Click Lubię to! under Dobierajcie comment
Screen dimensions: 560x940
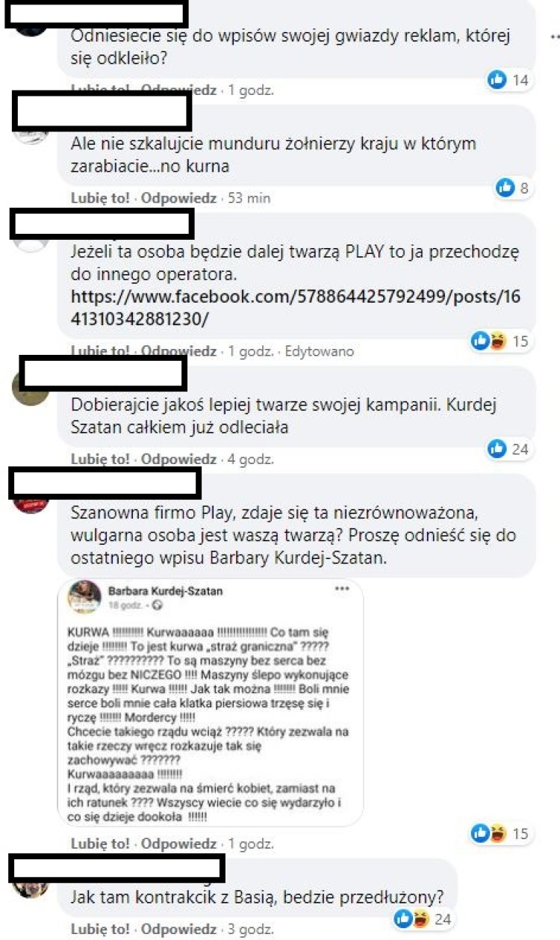click(x=101, y=459)
